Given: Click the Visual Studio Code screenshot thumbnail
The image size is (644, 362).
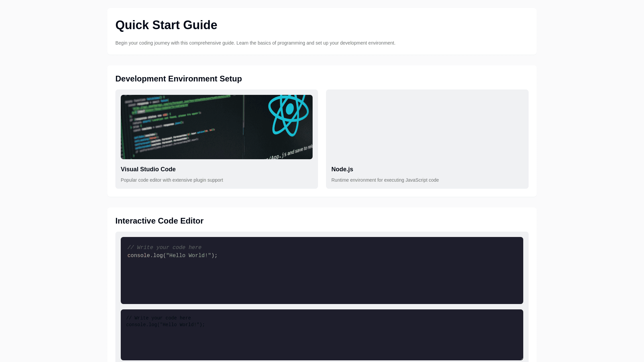Looking at the screenshot, I should [x=188, y=127].
